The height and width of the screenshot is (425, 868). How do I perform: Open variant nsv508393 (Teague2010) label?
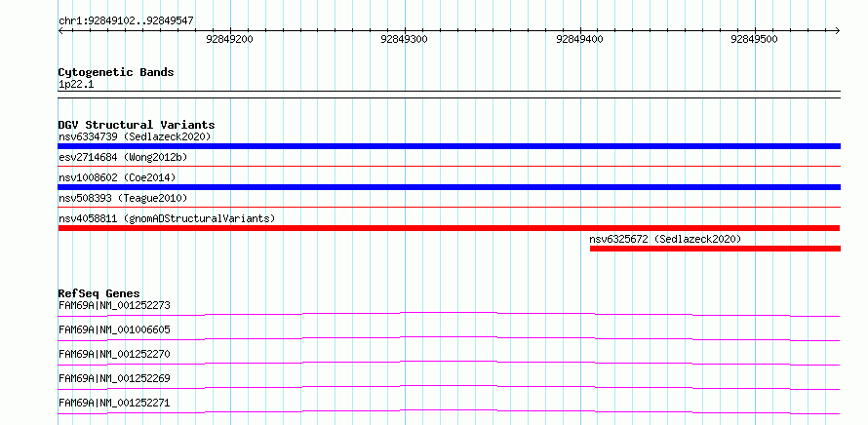[123, 198]
